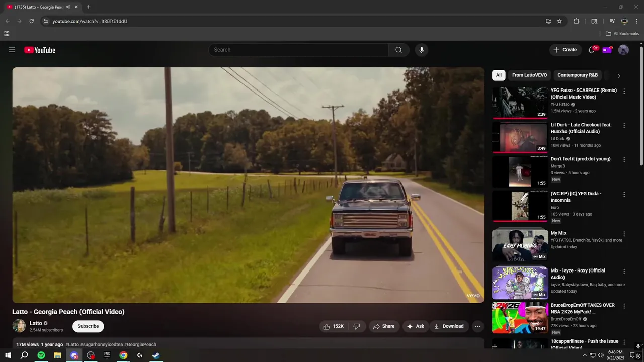The width and height of the screenshot is (644, 362).
Task: Open Lil Durk Late Checkout thumbnail
Action: point(520,137)
